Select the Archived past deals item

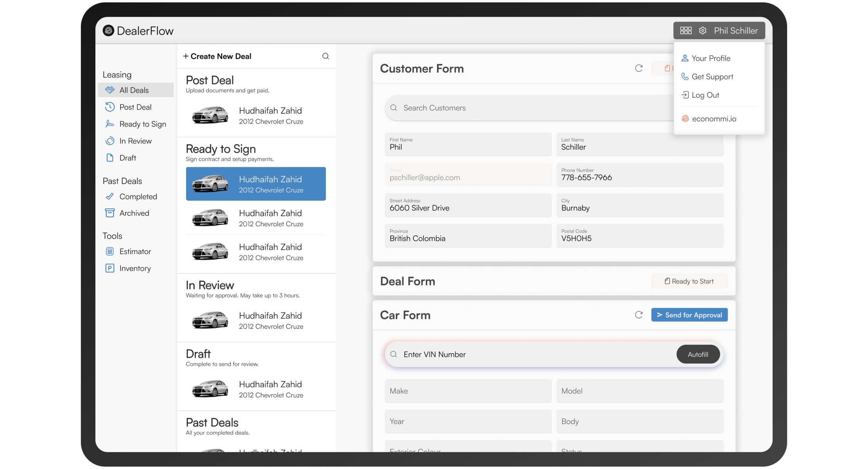134,213
